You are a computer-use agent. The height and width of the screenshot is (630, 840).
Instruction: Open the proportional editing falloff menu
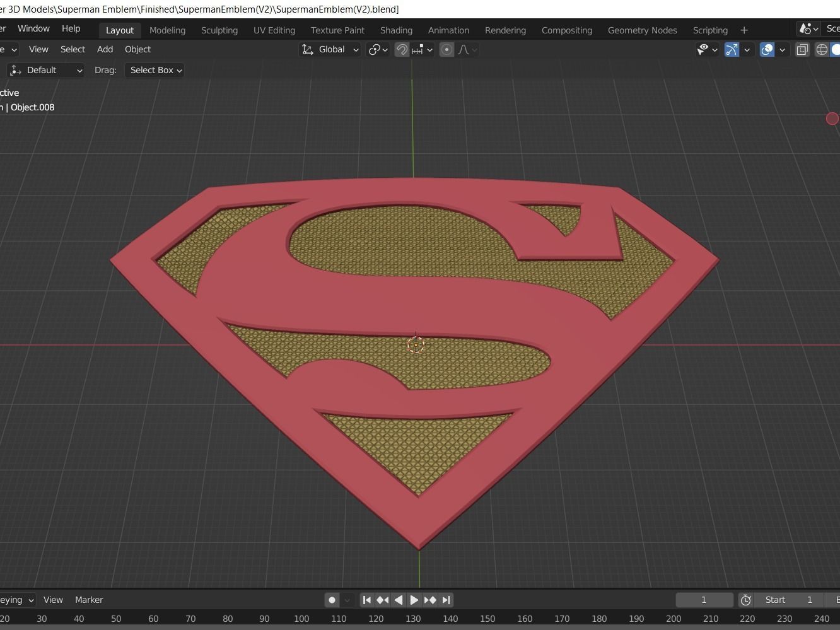point(467,49)
